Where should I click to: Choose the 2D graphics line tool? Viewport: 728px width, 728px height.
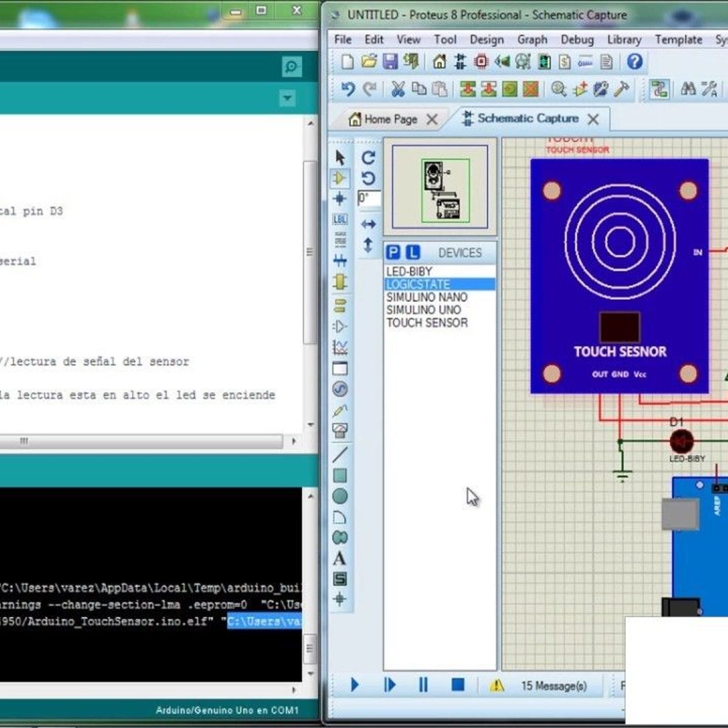[340, 454]
